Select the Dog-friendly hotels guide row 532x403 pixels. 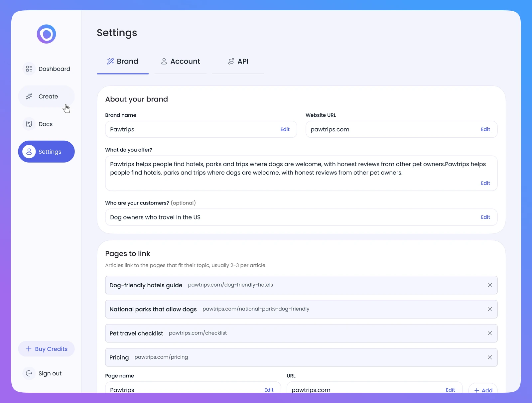coord(301,285)
